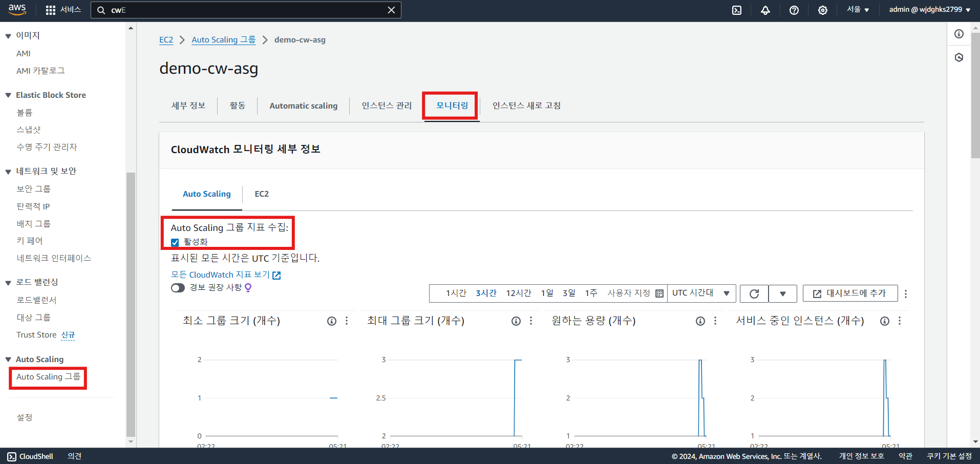Screen dimensions: 980x464
Task: Toggle the 경보 권장 사항 switch
Action: 178,288
